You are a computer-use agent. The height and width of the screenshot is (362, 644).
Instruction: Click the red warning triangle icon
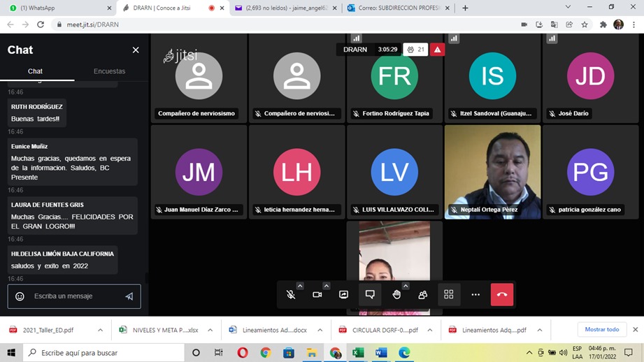[438, 49]
